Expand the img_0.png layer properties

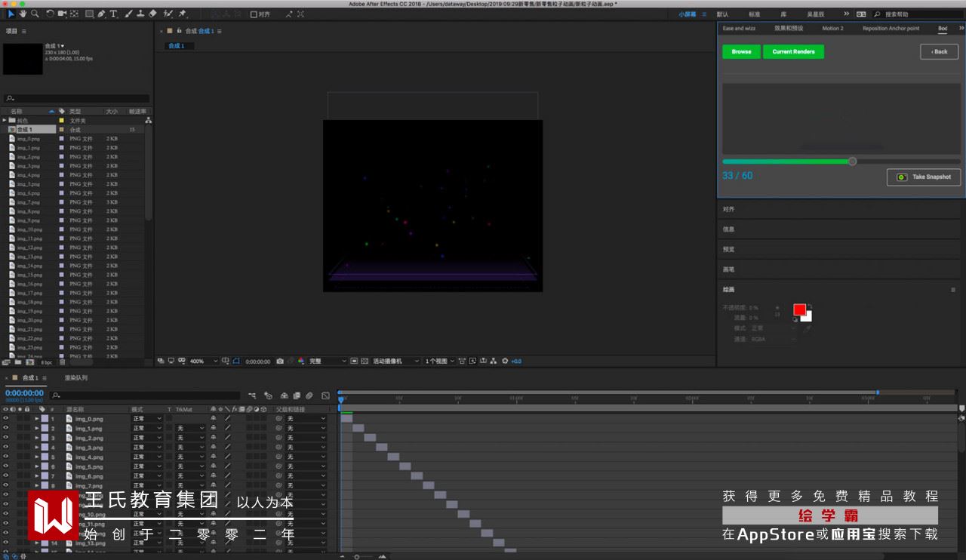pos(37,418)
